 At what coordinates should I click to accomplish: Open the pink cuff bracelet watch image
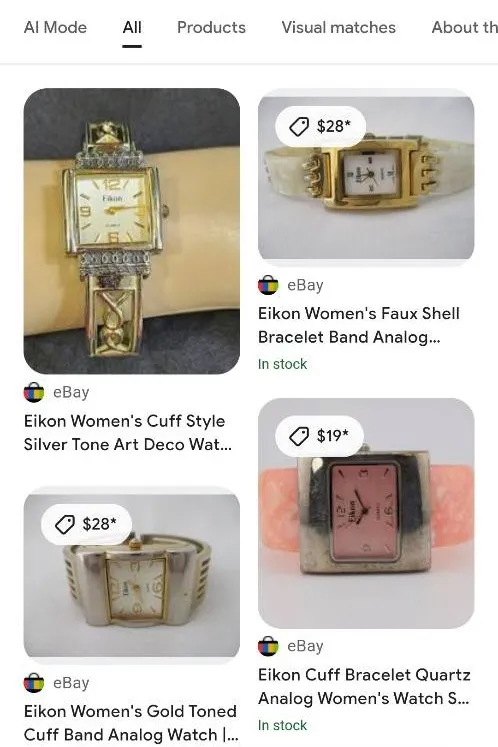coord(366,513)
